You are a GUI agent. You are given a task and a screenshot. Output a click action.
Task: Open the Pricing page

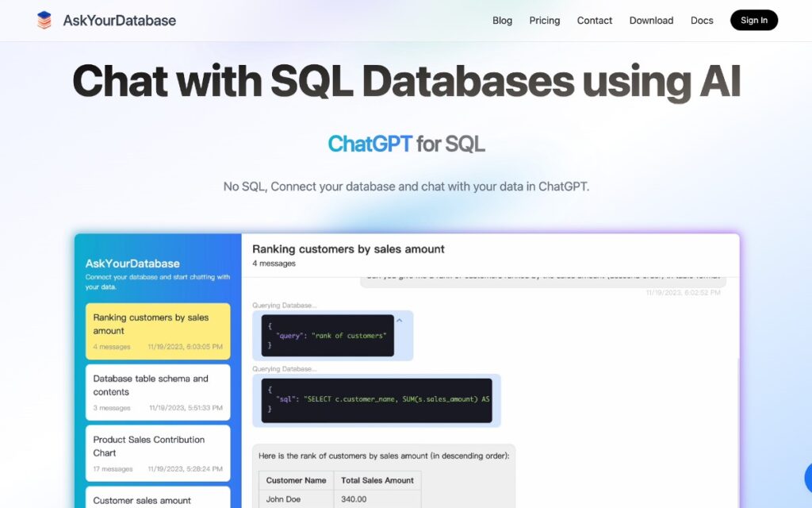[x=544, y=21]
